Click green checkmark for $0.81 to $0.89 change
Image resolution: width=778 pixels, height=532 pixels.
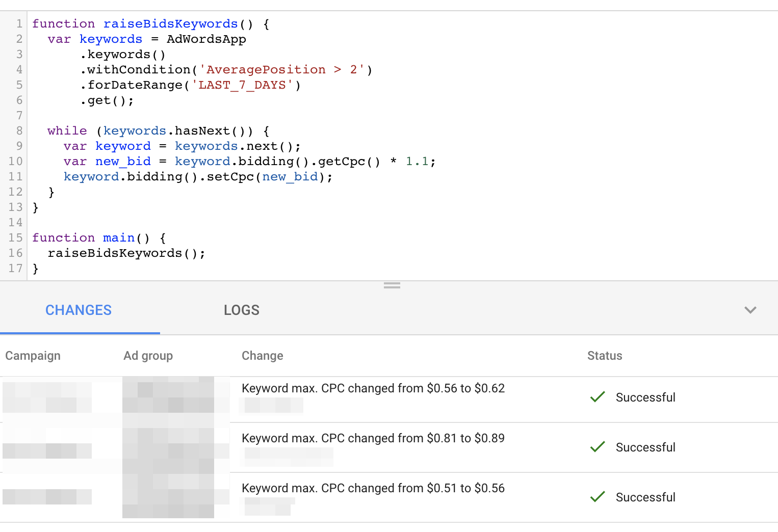597,447
